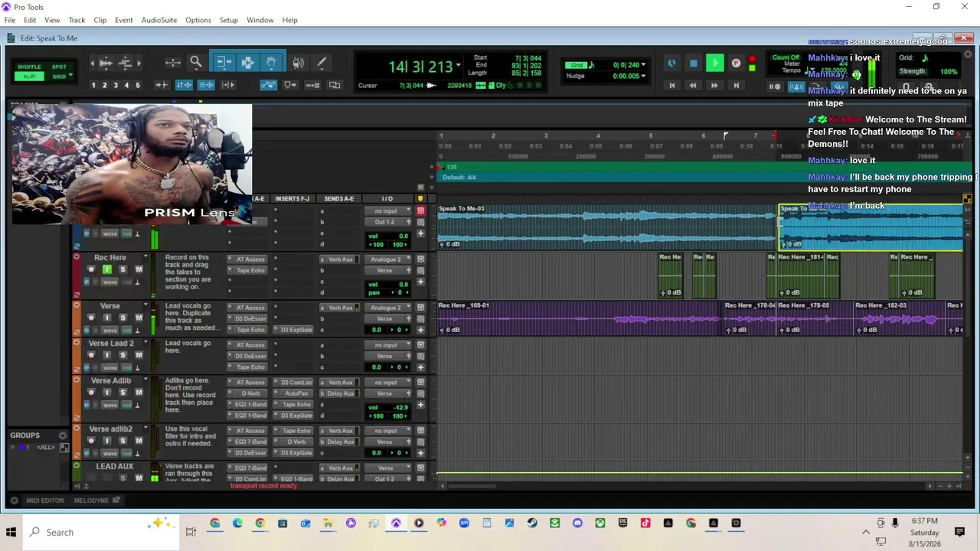Click the Zoom In right arrow

point(140,63)
